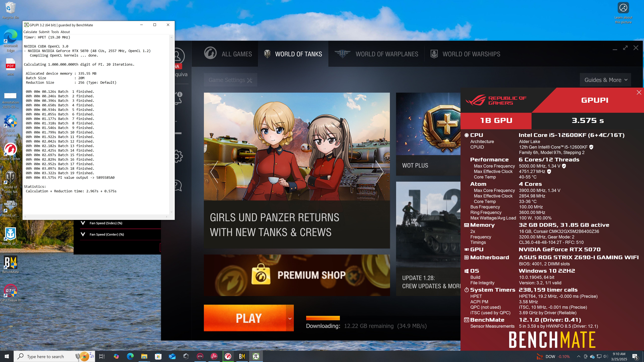Open Microsoft Store from the taskbar
Screen dimensions: 644x362
pos(158,356)
